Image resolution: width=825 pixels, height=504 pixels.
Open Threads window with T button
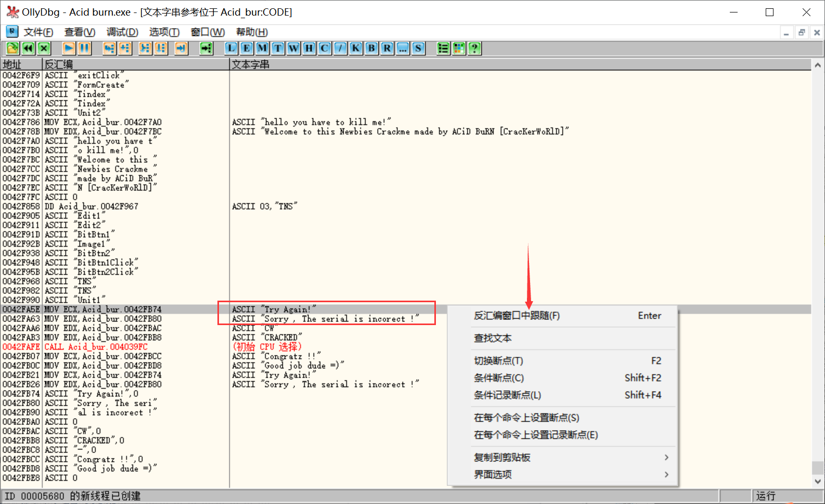click(278, 48)
